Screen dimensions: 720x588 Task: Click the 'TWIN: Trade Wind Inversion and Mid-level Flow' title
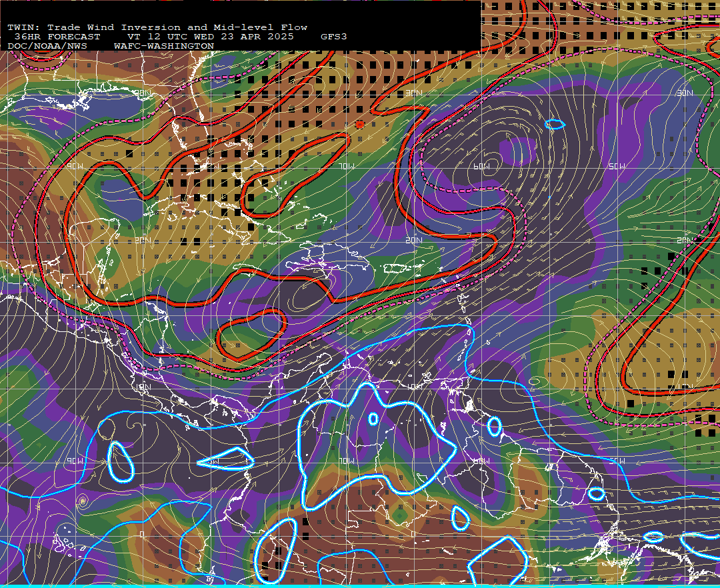tap(157, 27)
